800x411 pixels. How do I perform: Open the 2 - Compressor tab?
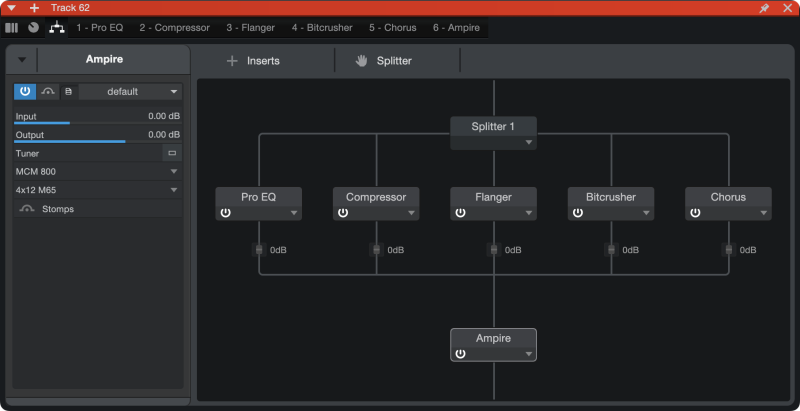[x=174, y=28]
